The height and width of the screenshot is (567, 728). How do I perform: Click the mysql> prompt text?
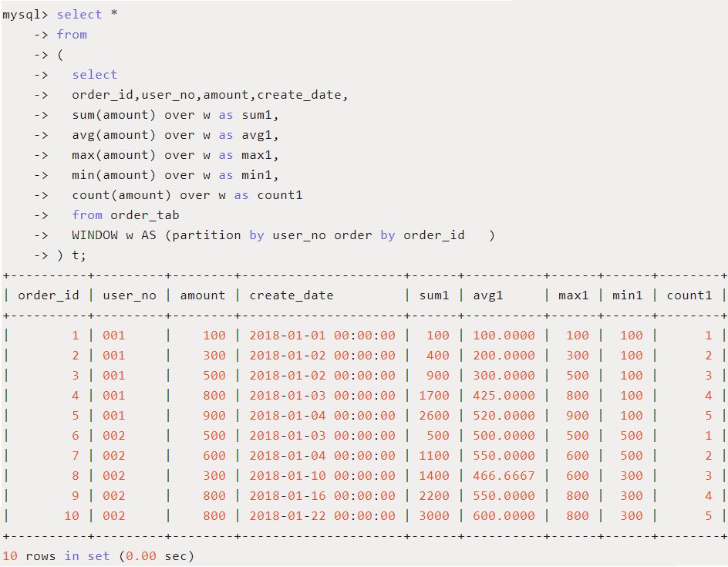point(25,14)
